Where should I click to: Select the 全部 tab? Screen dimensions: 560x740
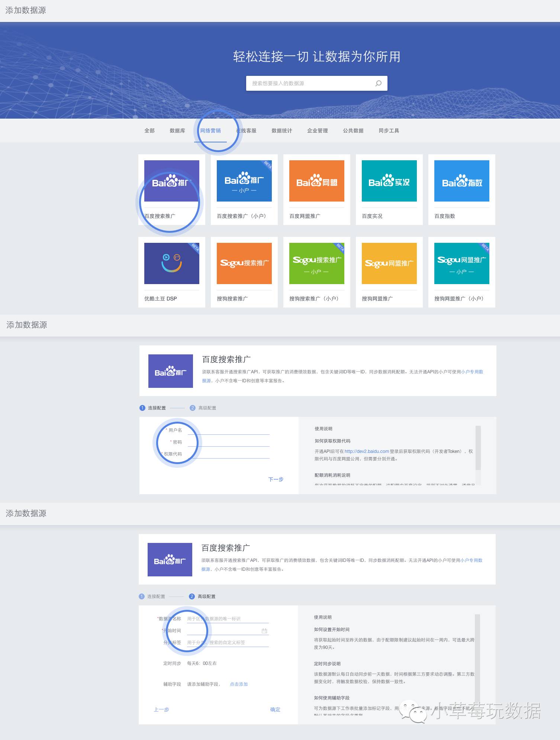(149, 131)
